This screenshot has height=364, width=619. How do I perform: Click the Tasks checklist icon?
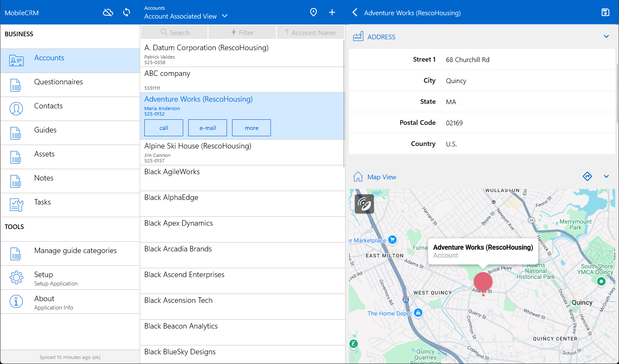pos(16,205)
